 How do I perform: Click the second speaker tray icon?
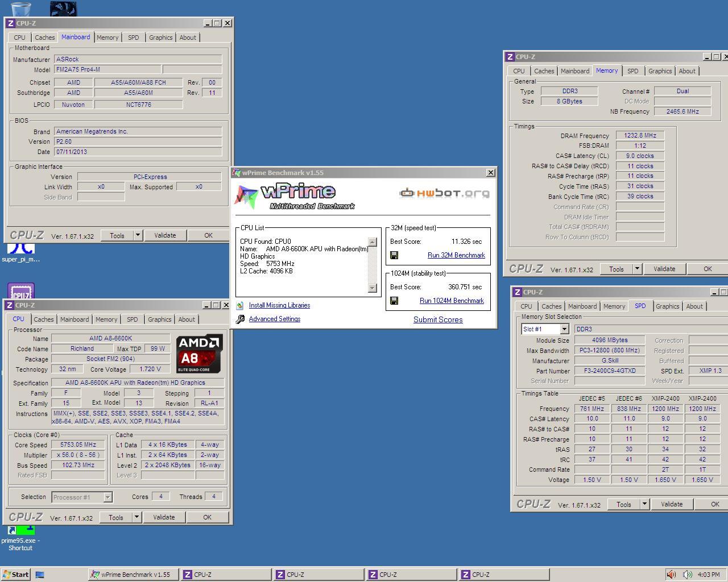coord(688,575)
